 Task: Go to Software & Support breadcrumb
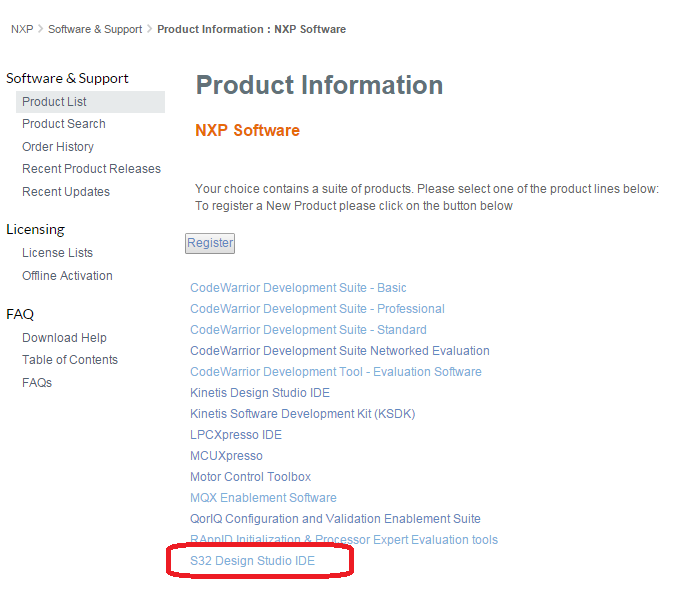coord(95,29)
